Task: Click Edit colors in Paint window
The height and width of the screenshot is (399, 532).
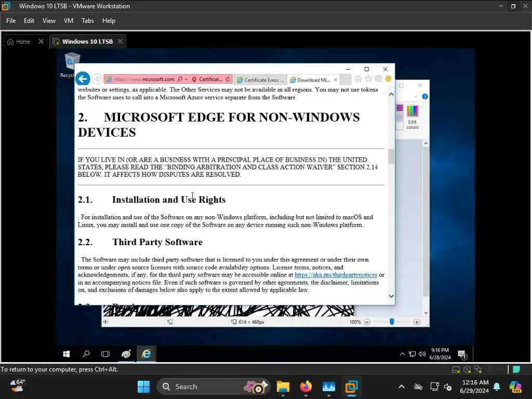Action: 412,117
